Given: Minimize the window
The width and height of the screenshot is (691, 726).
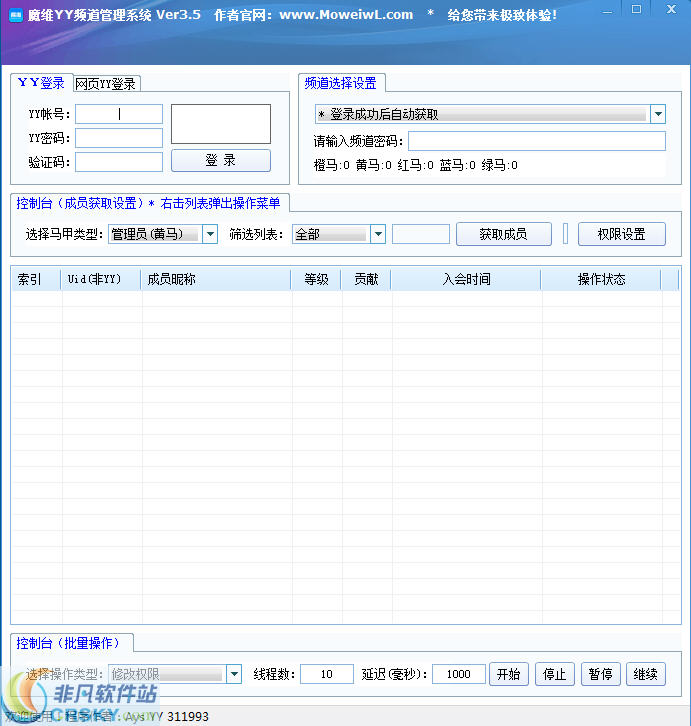Looking at the screenshot, I should point(607,10).
